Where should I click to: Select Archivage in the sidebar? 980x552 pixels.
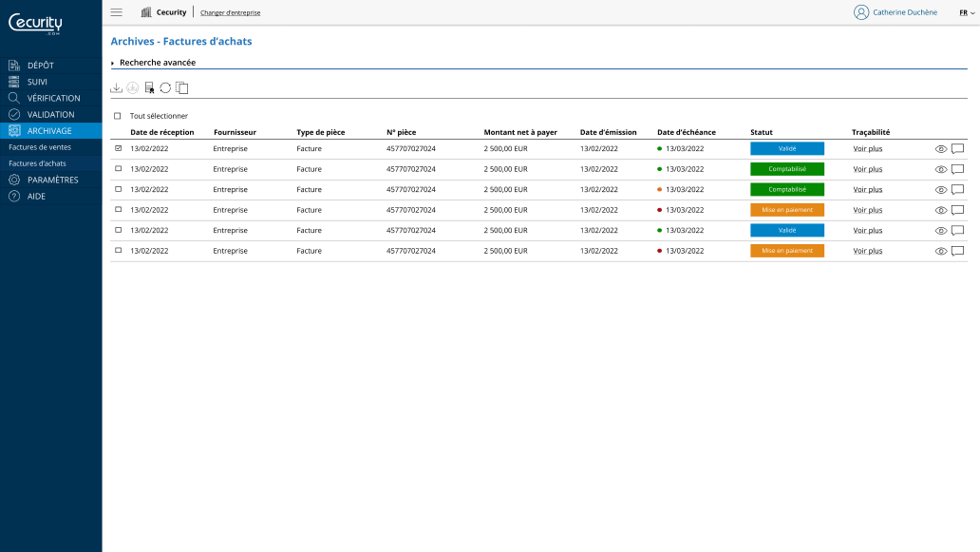click(50, 131)
